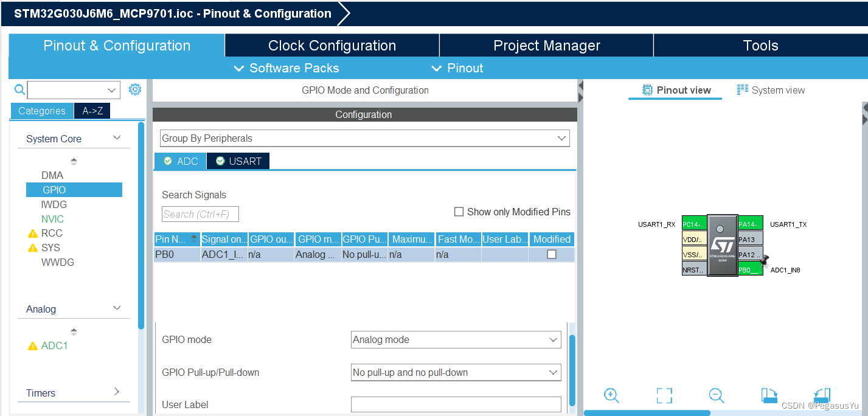Switch to A->Z list view
868x416 pixels.
pos(92,111)
